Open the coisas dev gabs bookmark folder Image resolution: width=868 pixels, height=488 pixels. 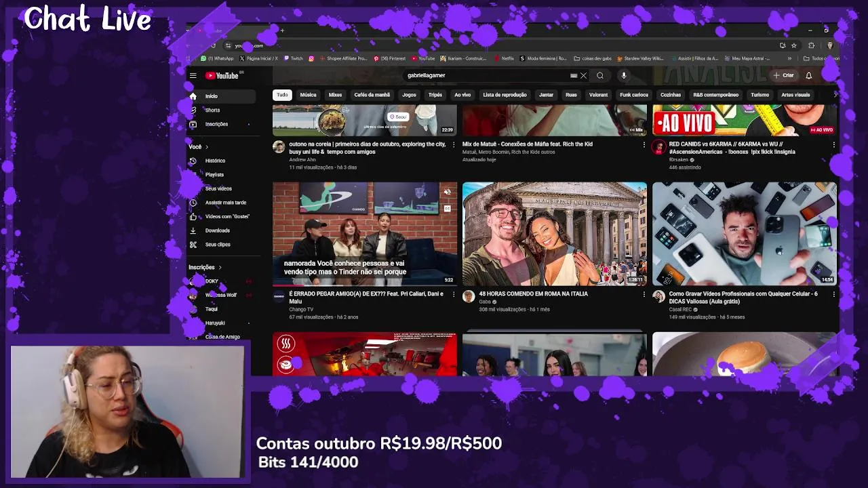point(592,58)
